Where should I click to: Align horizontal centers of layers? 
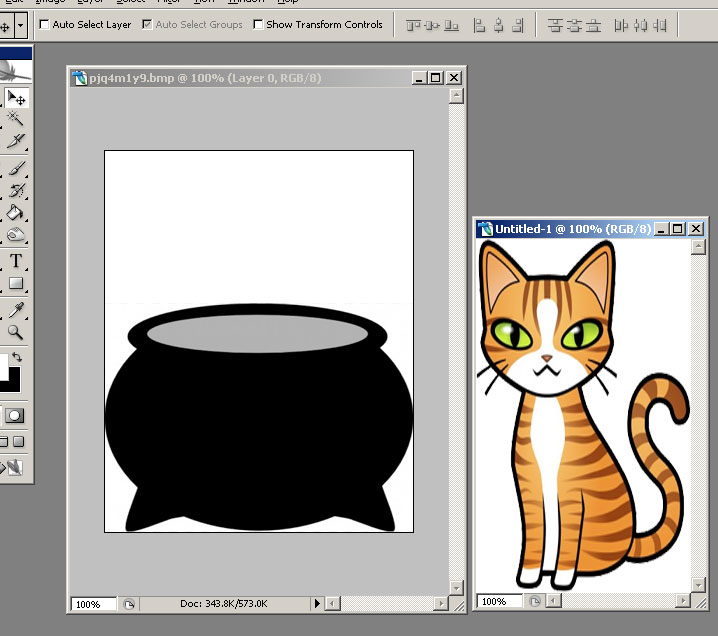click(x=499, y=25)
